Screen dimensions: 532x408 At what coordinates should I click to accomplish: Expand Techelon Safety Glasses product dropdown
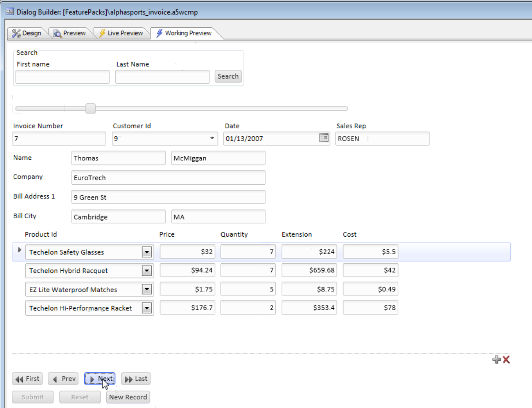coord(147,252)
